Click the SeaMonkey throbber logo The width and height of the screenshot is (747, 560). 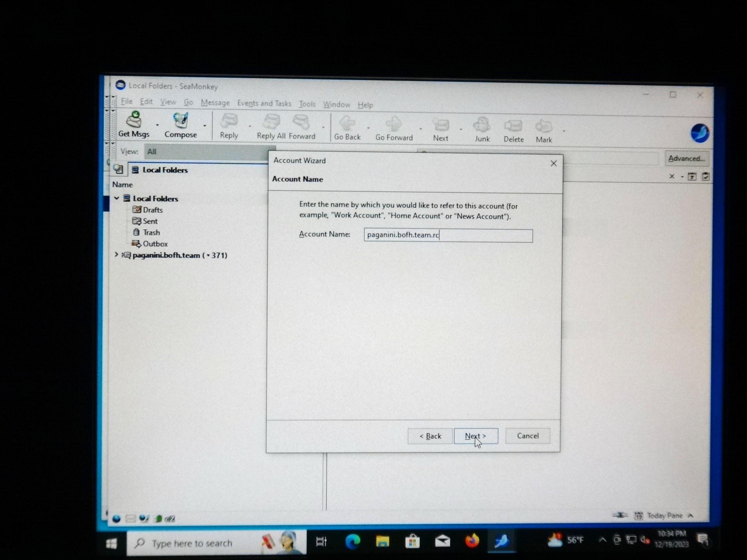[699, 133]
